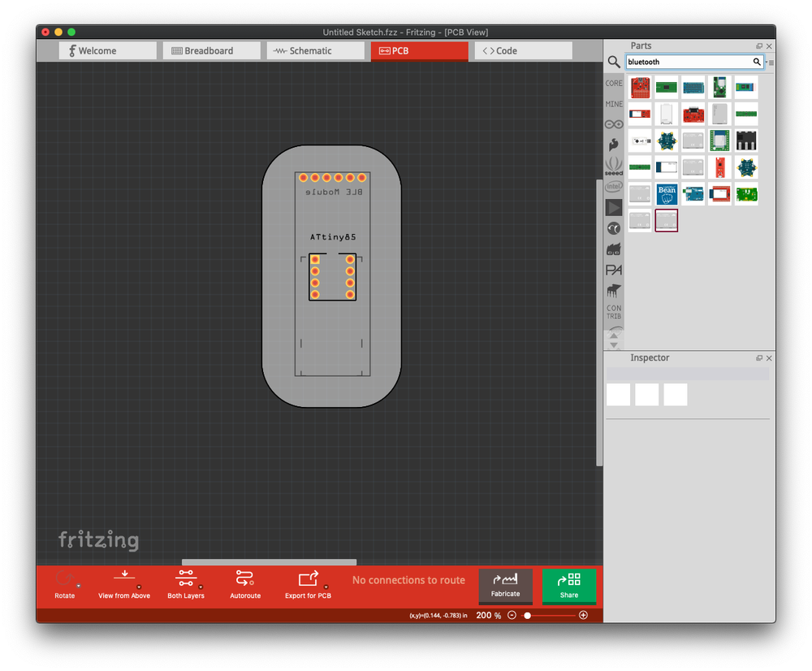Select the PCB tab
This screenshot has width=812, height=671.
(x=420, y=51)
